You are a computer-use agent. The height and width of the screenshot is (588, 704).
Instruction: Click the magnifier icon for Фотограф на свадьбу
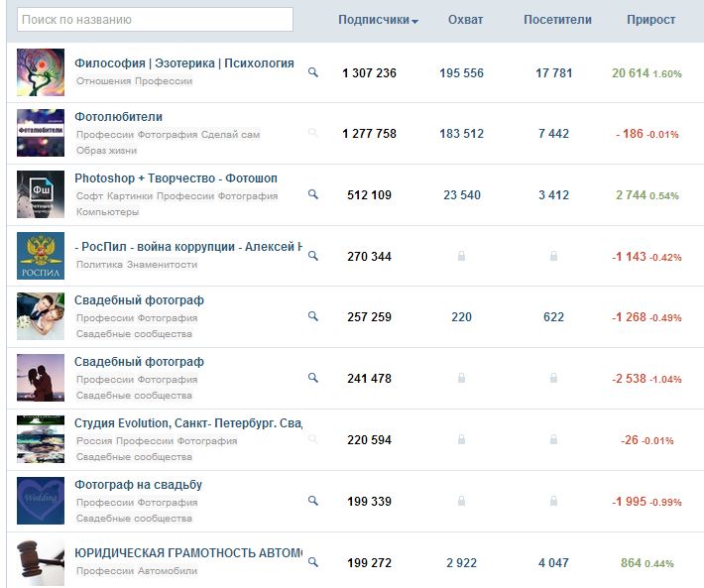[x=313, y=501]
